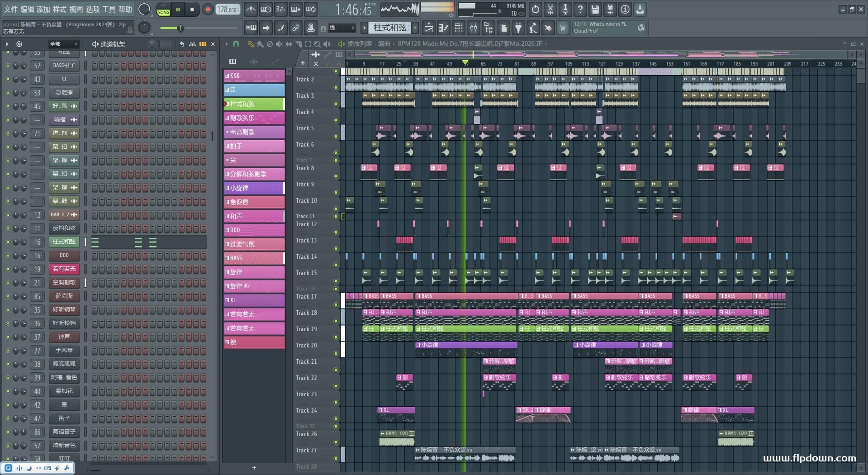Click the microphone recording icon
Viewport: 868px width, 475px height.
pos(565,9)
